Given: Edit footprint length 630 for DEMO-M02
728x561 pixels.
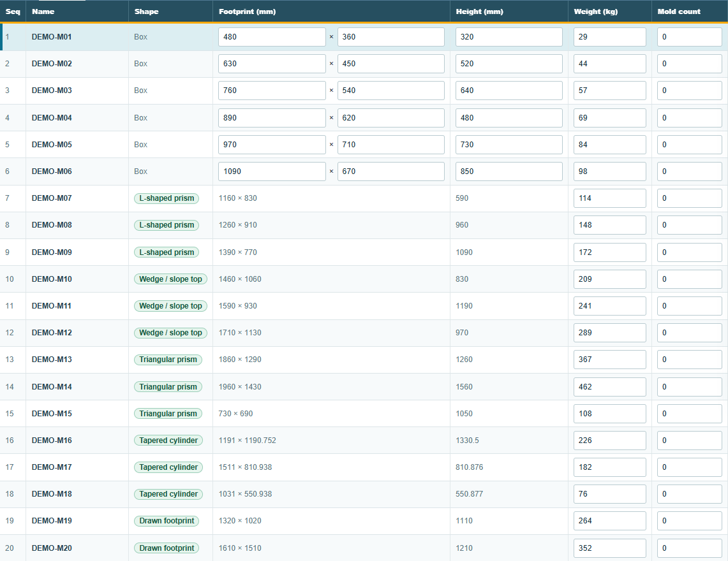Looking at the screenshot, I should tap(272, 64).
